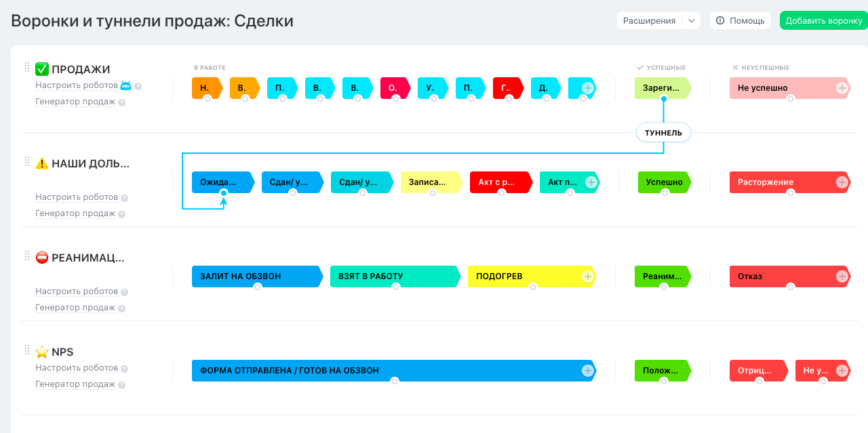
Task: Click connector circle under ЗАЛИТ НА ОБЗВОН
Action: tap(258, 287)
